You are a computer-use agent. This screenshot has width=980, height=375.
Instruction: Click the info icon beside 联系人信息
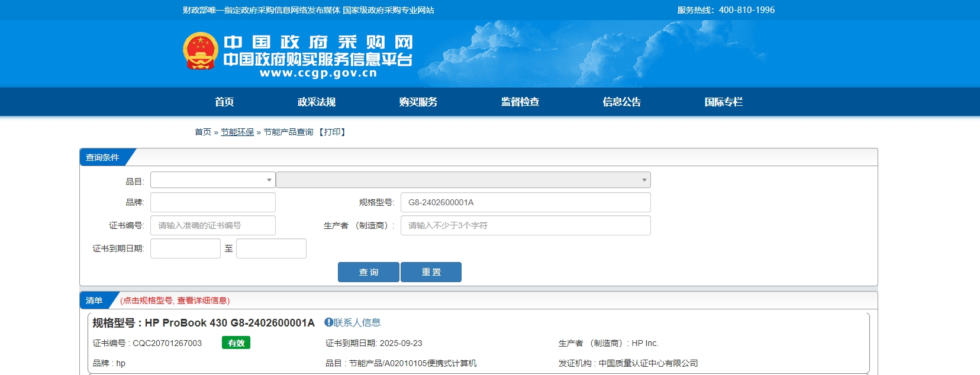tap(328, 322)
